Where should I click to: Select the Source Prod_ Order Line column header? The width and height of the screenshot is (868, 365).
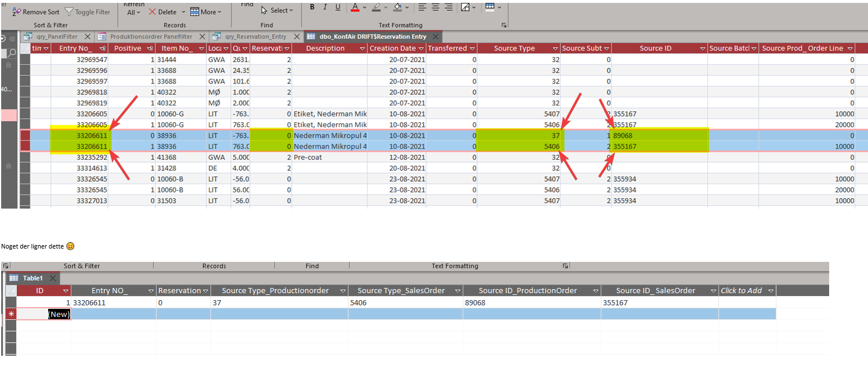coord(808,49)
